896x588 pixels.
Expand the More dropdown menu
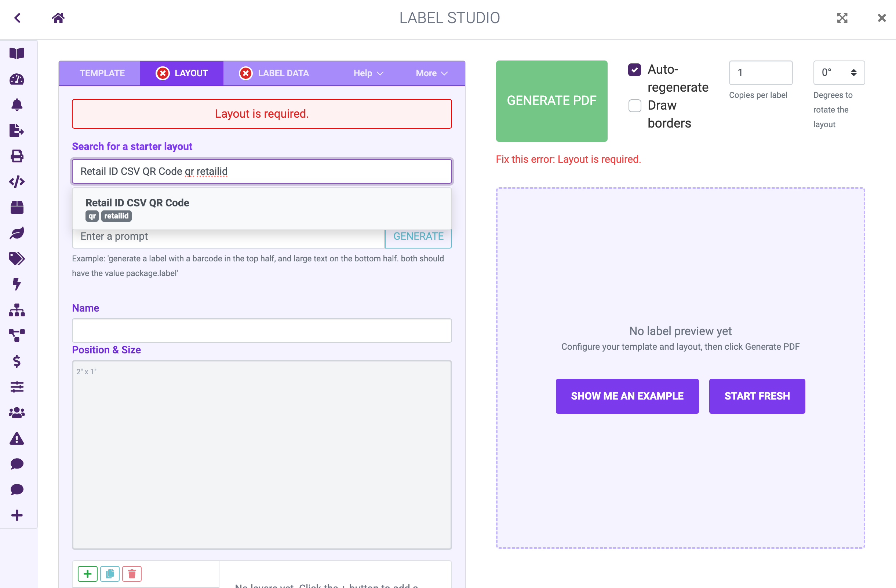tap(431, 73)
